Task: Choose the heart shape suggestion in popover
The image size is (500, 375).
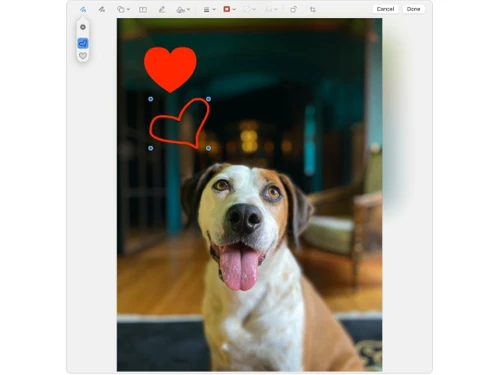Action: (83, 56)
